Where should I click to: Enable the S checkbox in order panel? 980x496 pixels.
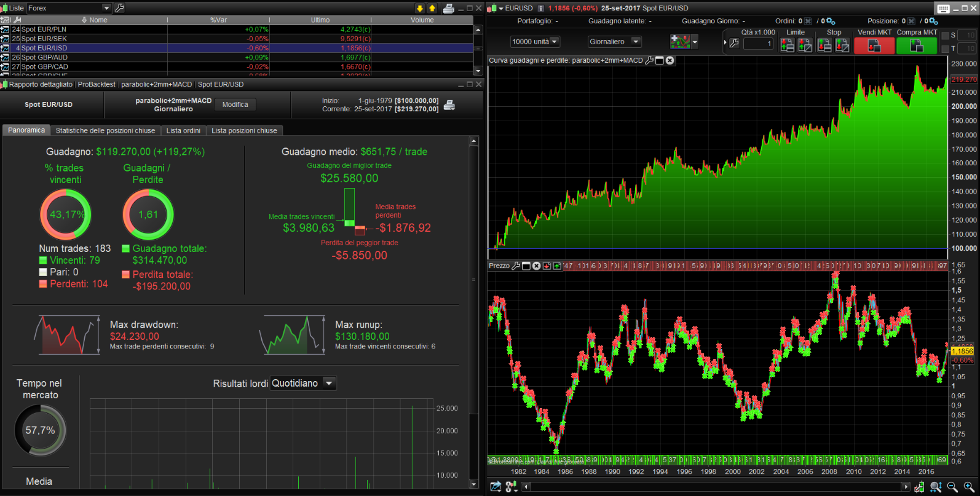pos(945,36)
